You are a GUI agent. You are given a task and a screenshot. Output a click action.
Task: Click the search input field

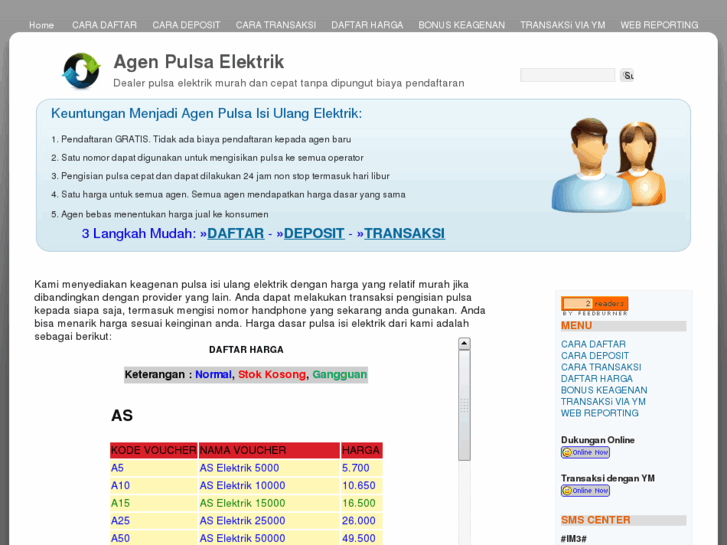pos(568,75)
